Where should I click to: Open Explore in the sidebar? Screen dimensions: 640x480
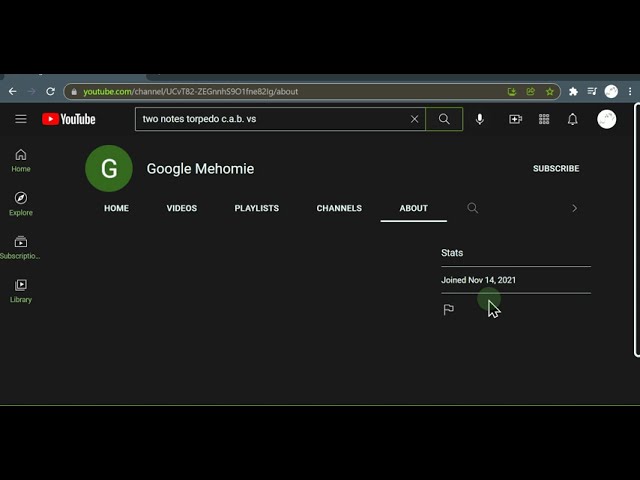(x=21, y=204)
